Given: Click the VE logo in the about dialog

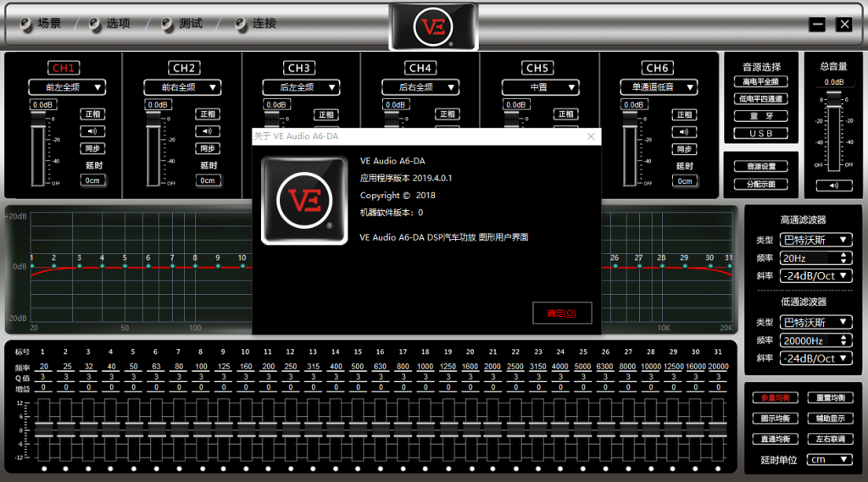Looking at the screenshot, I should point(304,200).
